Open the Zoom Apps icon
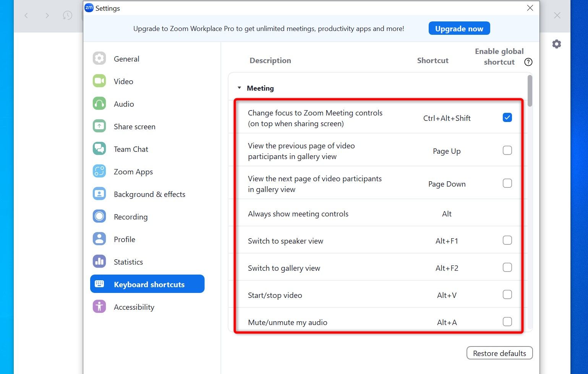This screenshot has width=588, height=374. (99, 171)
